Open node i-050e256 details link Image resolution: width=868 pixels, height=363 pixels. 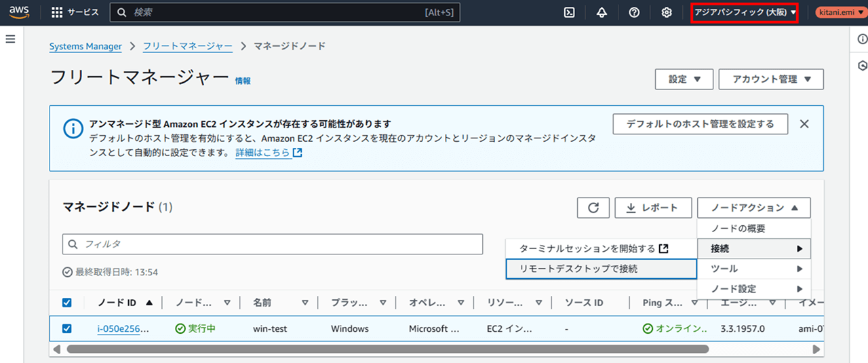(123, 328)
